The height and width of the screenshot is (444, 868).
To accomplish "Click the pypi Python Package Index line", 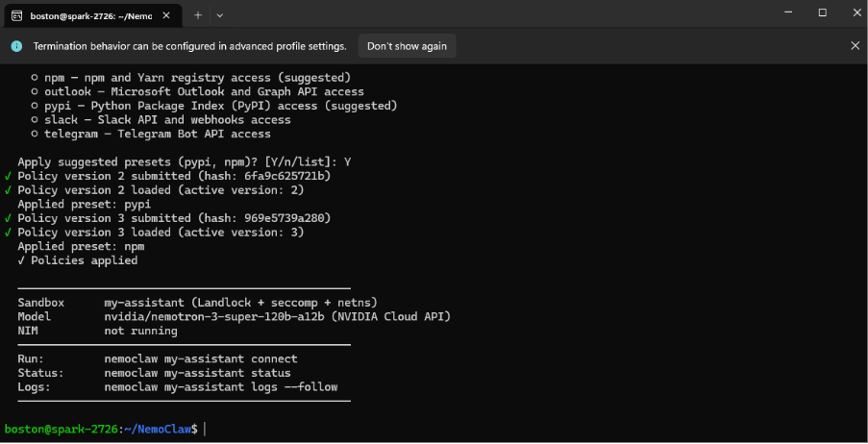I will tap(214, 105).
